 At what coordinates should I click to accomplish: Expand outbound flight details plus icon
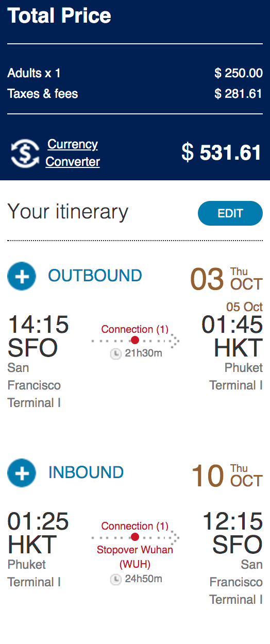click(x=22, y=276)
